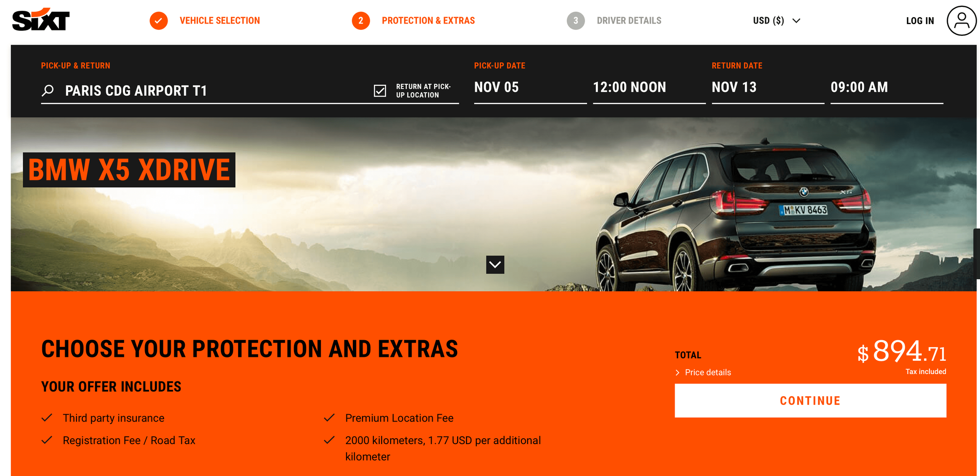Click the Log In link
Image resolution: width=980 pixels, height=476 pixels.
920,21
